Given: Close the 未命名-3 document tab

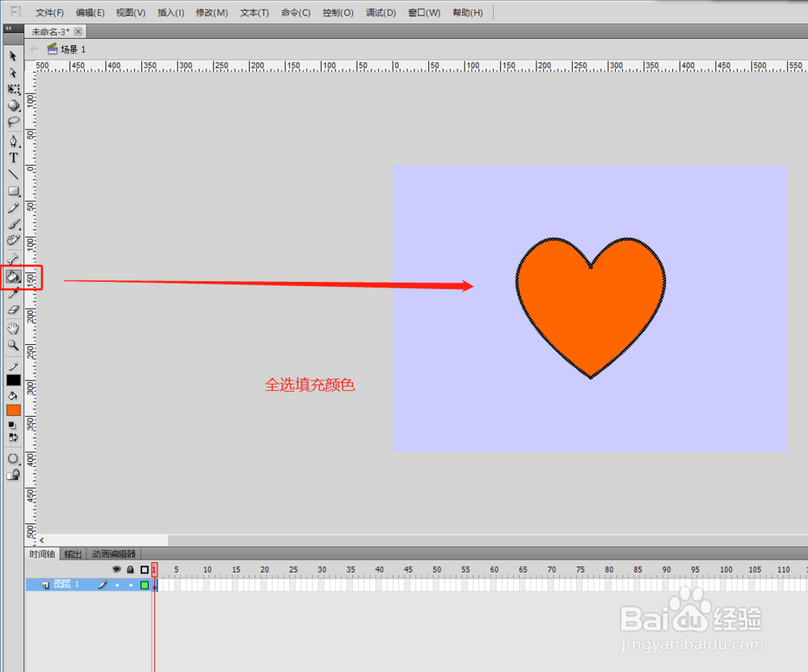Looking at the screenshot, I should pos(78,31).
